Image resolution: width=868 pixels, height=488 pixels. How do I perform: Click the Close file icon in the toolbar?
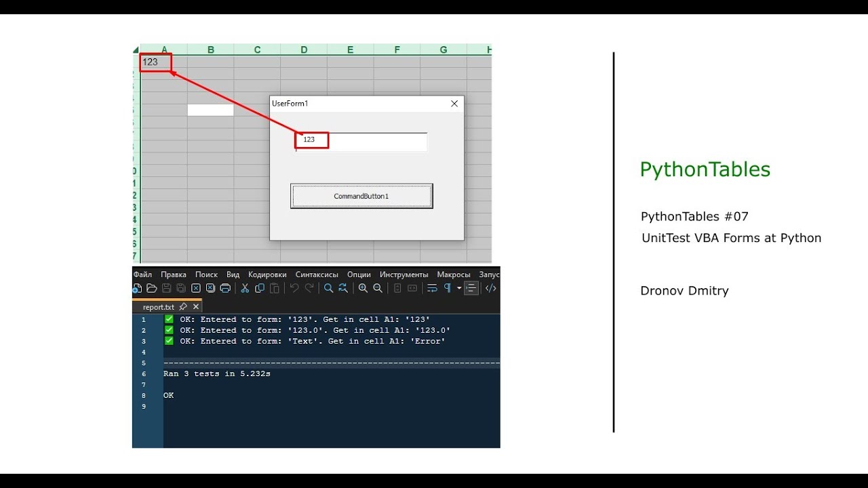pyautogui.click(x=196, y=288)
